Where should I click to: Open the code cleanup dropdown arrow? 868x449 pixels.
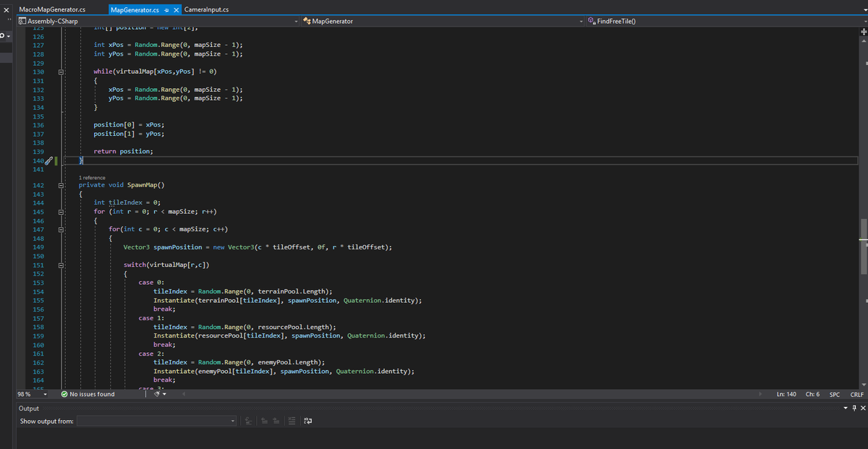[164, 395]
